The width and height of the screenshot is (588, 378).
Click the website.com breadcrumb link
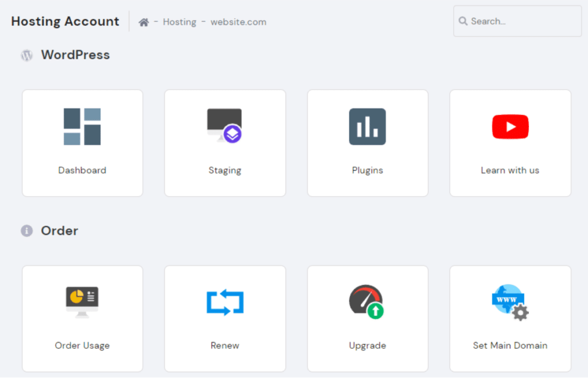click(238, 22)
